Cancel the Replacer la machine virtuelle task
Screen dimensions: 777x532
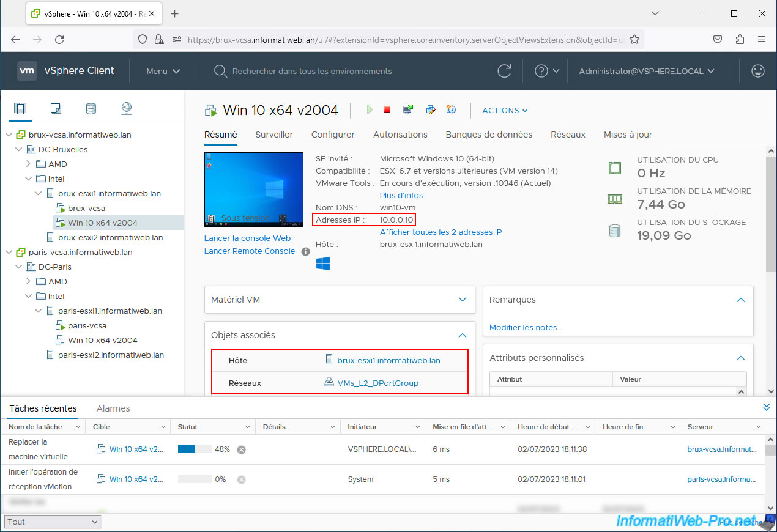242,449
